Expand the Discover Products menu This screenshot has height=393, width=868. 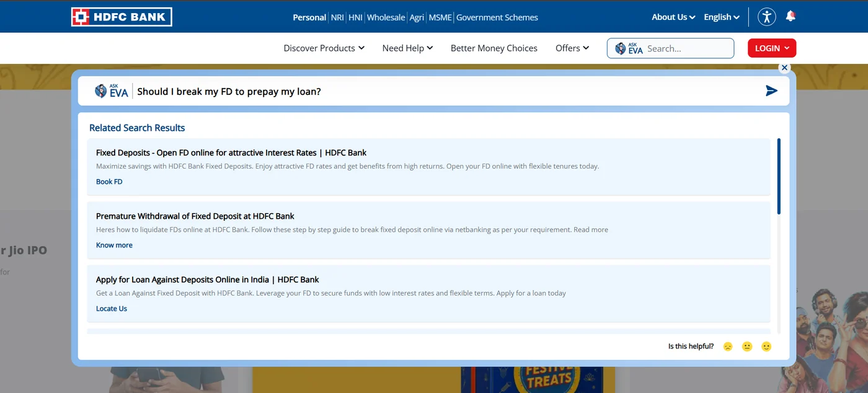[324, 48]
